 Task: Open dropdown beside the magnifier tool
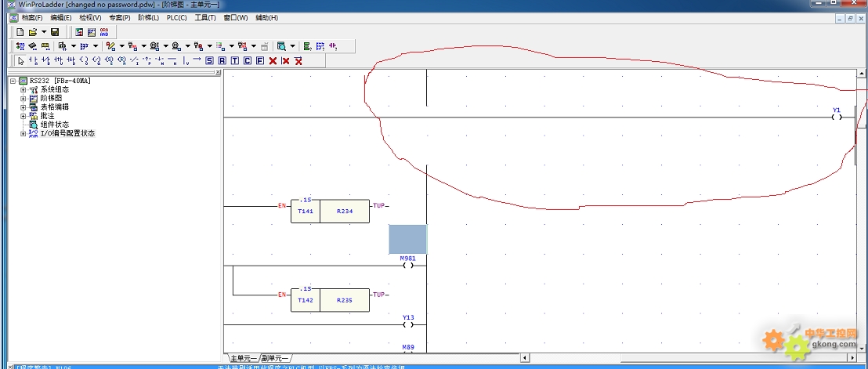click(x=292, y=46)
